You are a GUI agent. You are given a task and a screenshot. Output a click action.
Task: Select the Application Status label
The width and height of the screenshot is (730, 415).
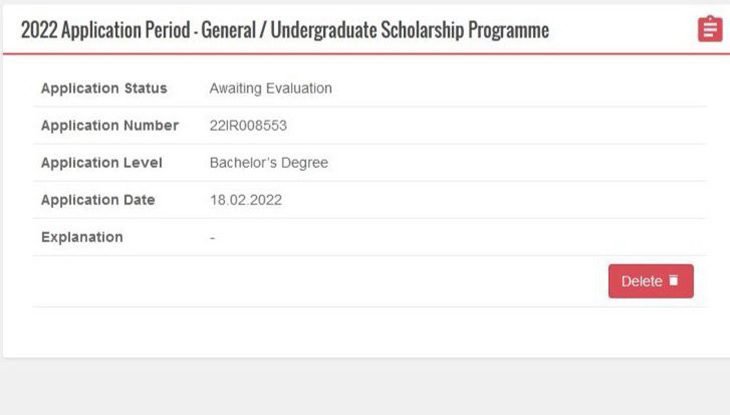[104, 88]
